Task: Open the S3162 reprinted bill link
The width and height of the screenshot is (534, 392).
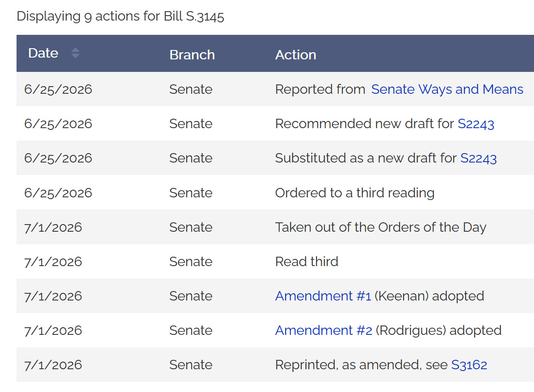Action: (x=469, y=365)
